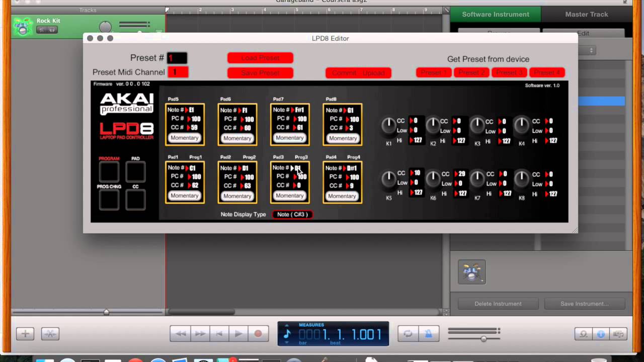The image size is (644, 362).
Task: Switch to the Master Track tab
Action: pos(587,14)
